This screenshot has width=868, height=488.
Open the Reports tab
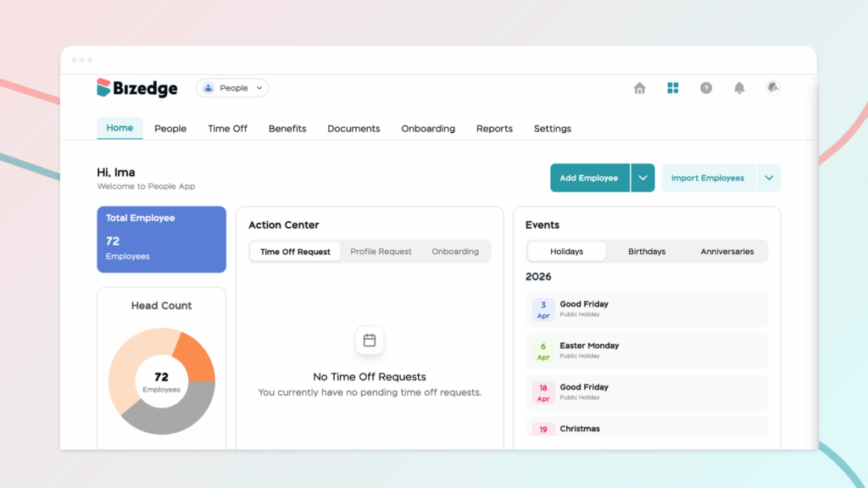(494, 129)
